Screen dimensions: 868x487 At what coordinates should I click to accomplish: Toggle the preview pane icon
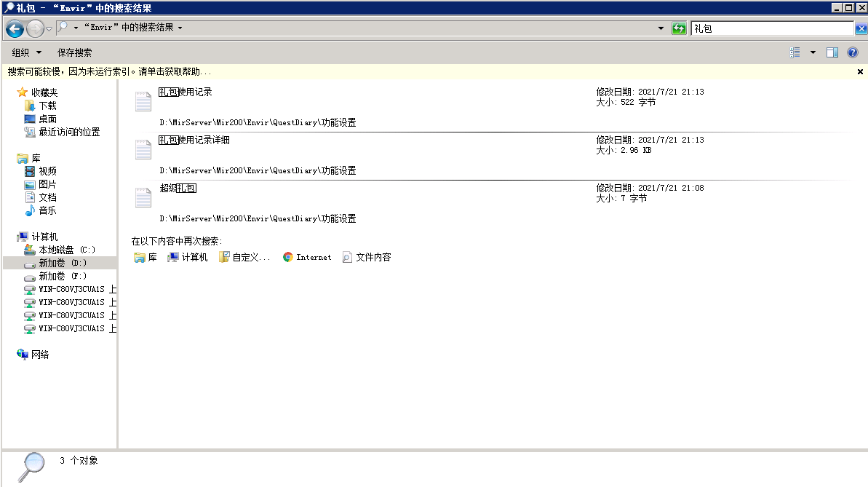832,52
